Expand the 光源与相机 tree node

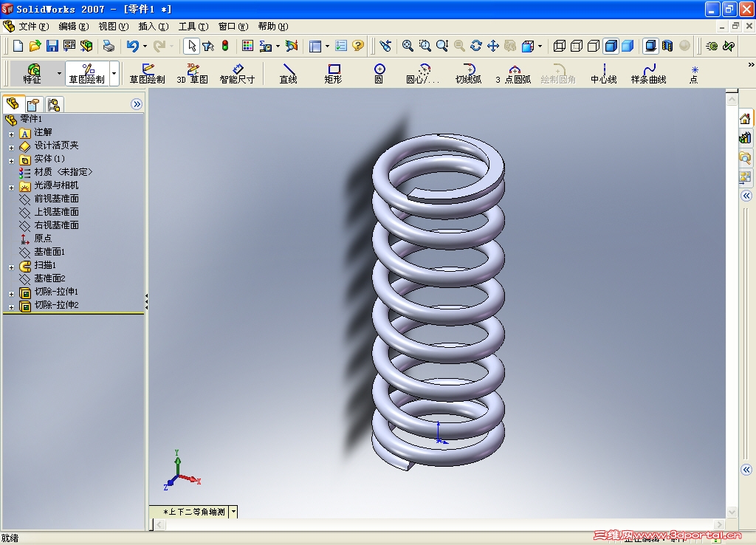click(11, 188)
